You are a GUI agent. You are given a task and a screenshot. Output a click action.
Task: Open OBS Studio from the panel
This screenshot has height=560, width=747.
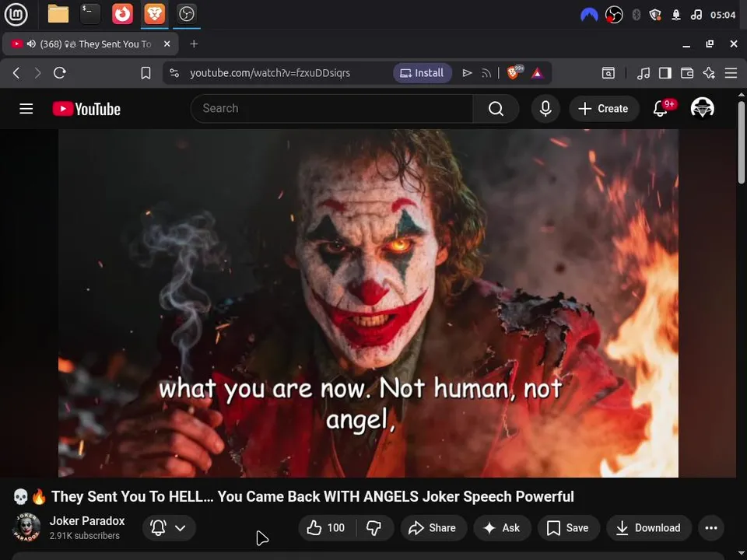(186, 14)
